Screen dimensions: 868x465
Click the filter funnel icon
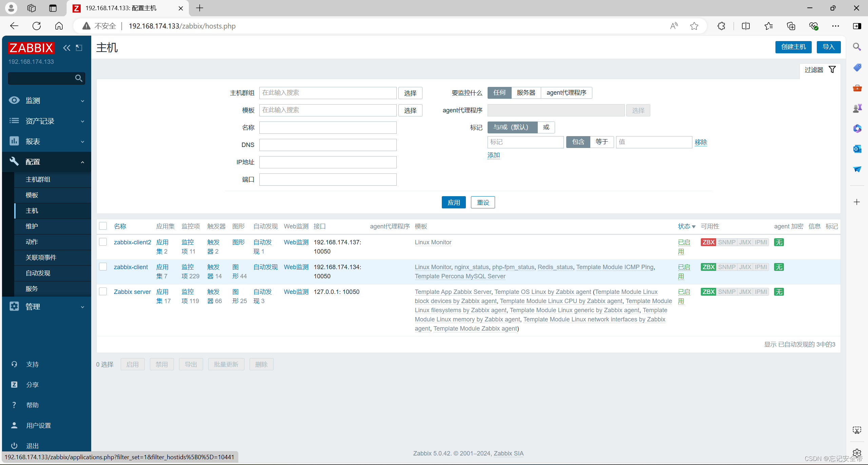(832, 70)
